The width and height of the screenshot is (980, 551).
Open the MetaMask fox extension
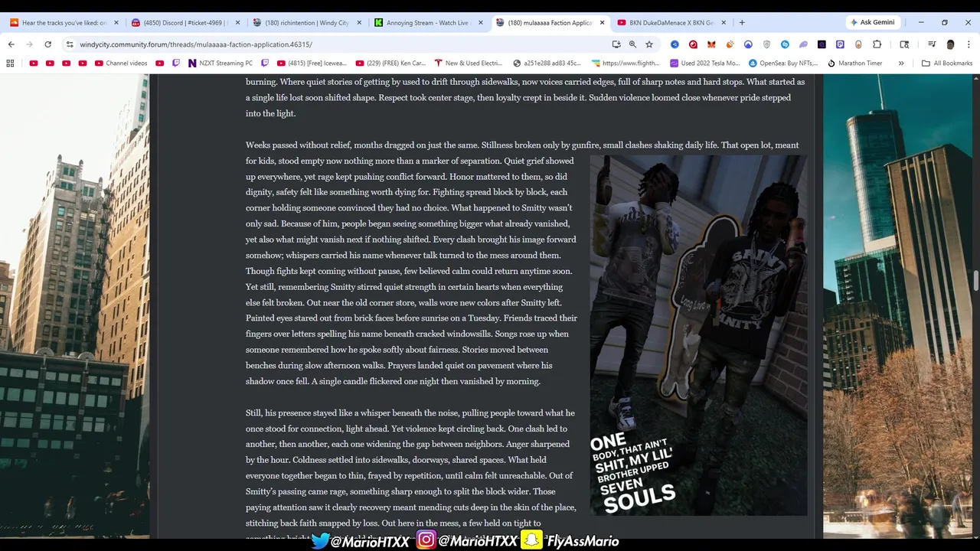711,44
